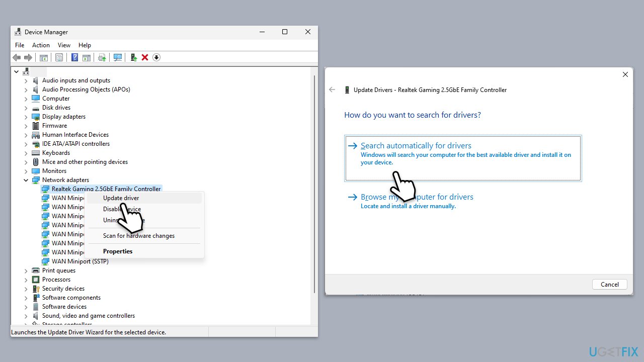644x362 pixels.
Task: Maximize the Device Manager window
Action: pos(285,32)
